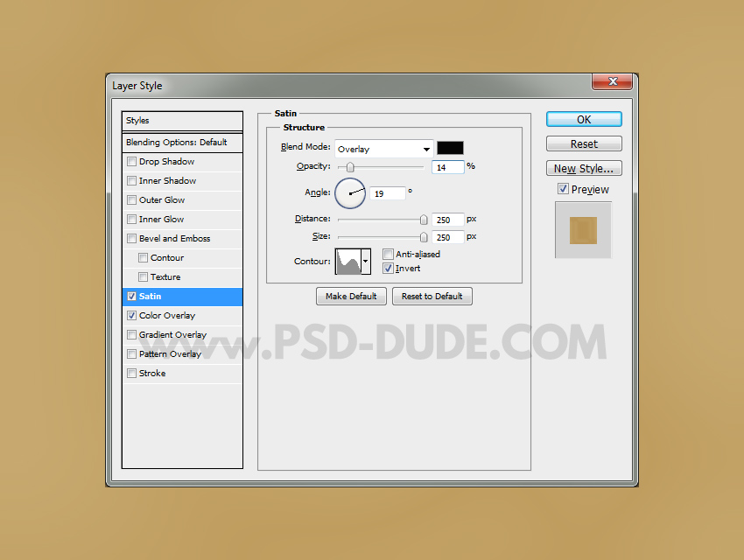Select the Color Overlay label
The height and width of the screenshot is (560, 744).
167,315
